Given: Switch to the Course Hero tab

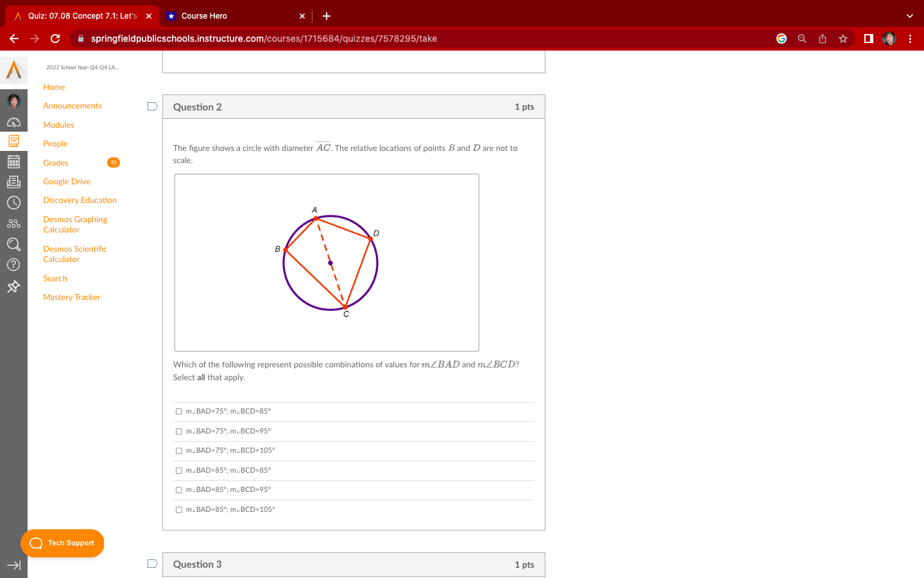Looking at the screenshot, I should click(x=235, y=16).
